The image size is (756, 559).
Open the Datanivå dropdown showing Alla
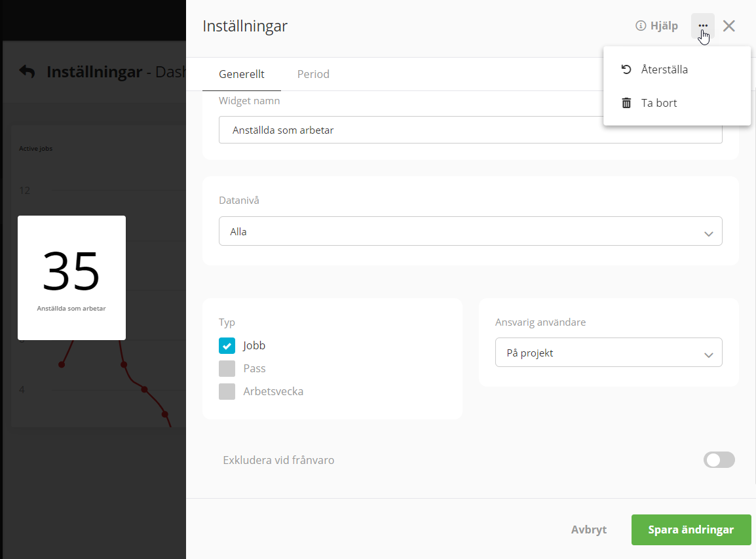(x=470, y=231)
